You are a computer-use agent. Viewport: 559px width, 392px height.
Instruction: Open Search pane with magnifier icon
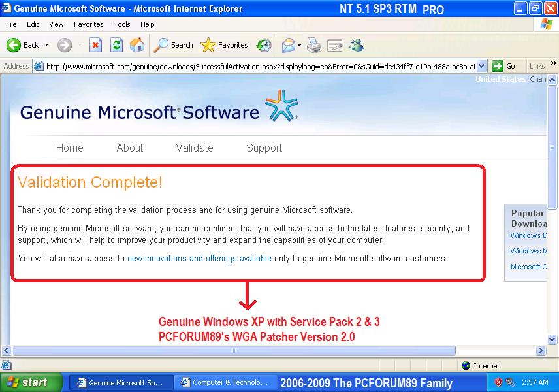173,45
